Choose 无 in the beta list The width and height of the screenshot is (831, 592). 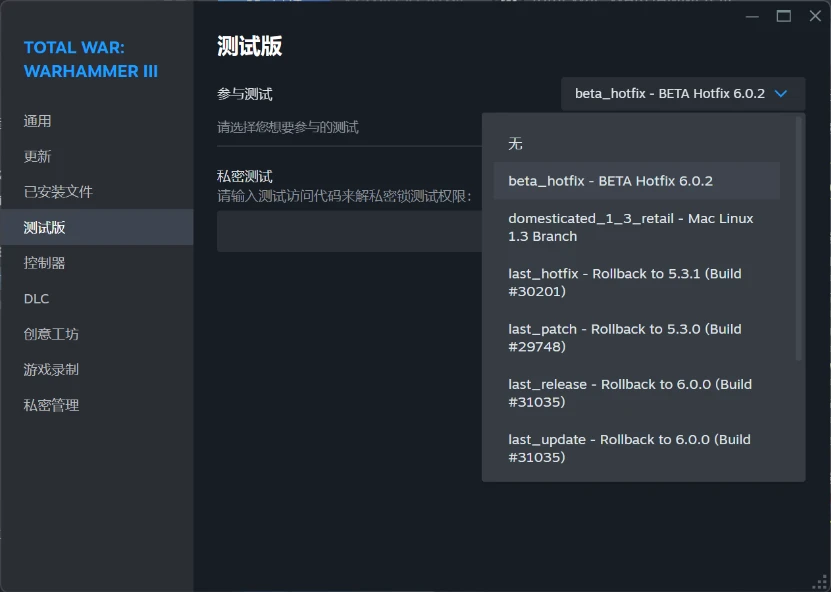point(636,144)
